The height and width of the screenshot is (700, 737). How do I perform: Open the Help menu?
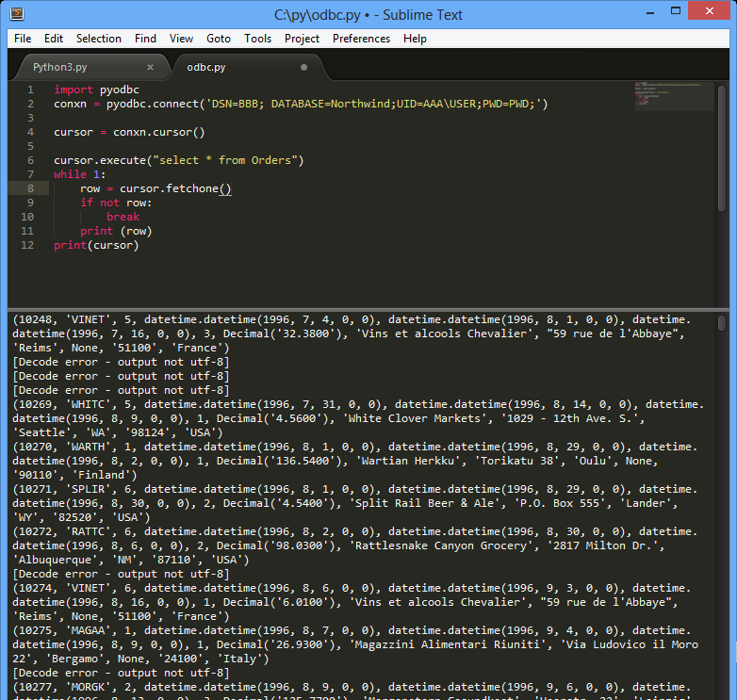click(415, 39)
